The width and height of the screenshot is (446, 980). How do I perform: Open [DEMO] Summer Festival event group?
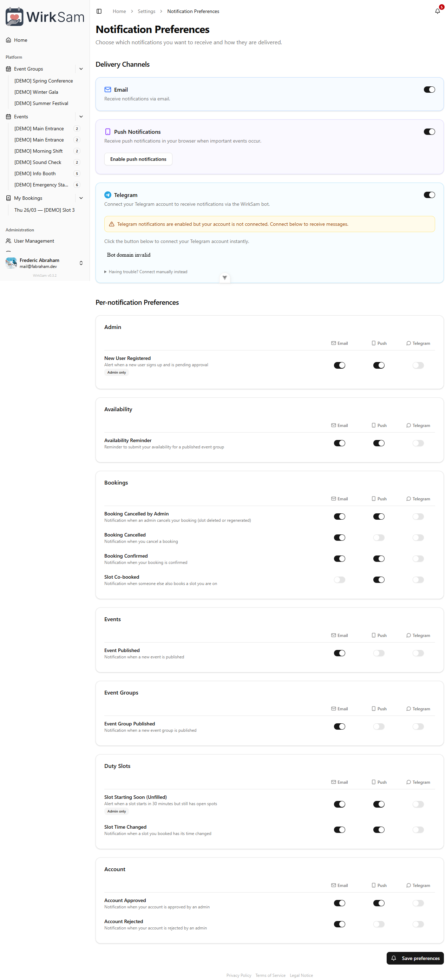coord(41,104)
